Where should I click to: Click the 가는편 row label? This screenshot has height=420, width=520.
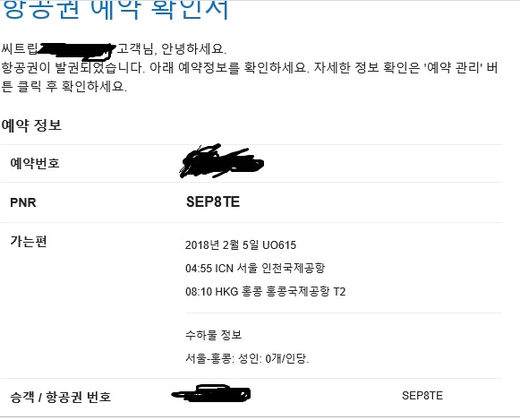tap(29, 241)
